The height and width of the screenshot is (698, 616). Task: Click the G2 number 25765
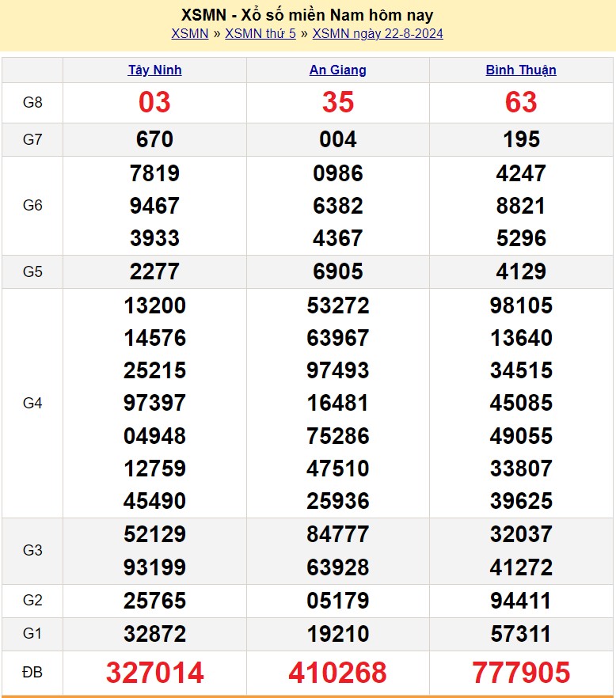[x=154, y=601]
